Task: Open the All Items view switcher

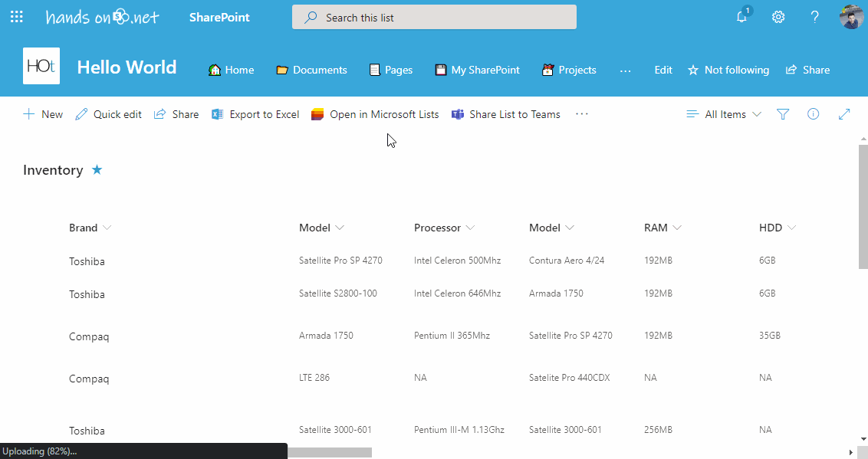Action: point(724,114)
